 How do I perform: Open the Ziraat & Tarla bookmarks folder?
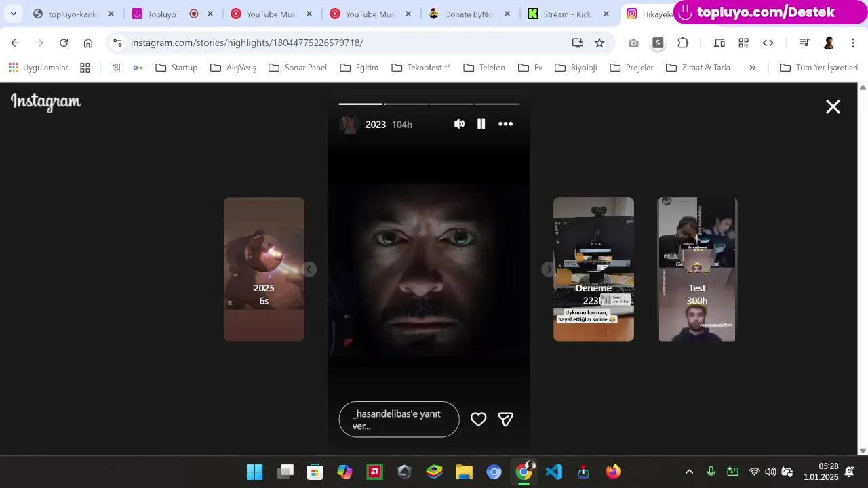tap(698, 68)
